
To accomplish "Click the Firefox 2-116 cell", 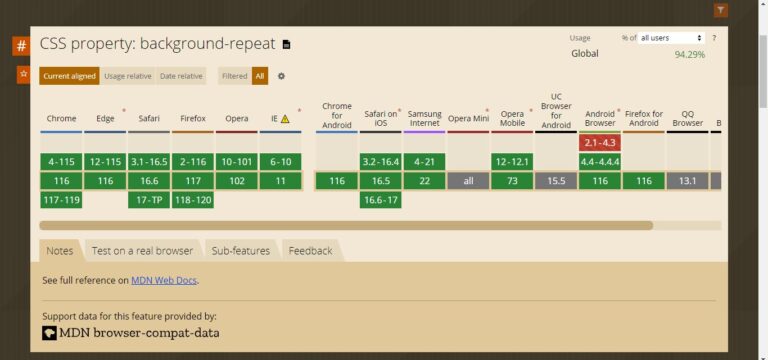I will tap(193, 162).
